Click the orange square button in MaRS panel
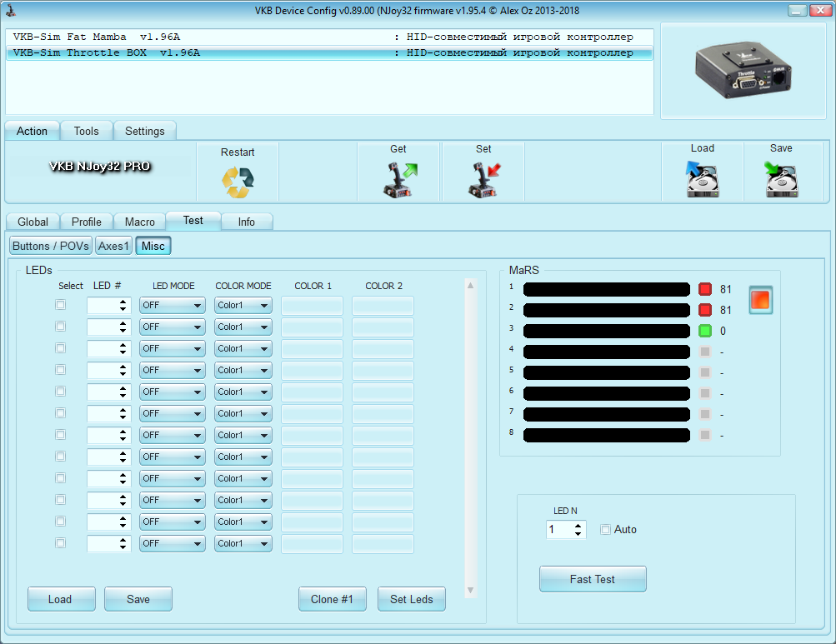This screenshot has width=836, height=644. click(x=761, y=299)
